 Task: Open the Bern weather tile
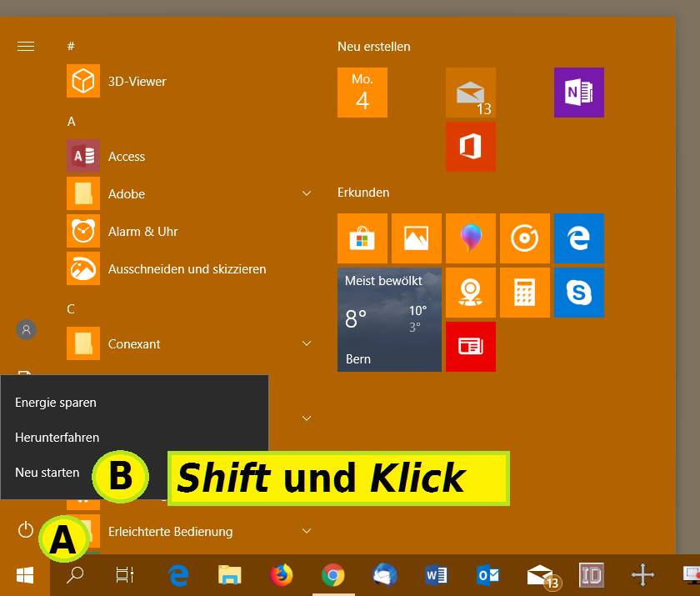(x=389, y=319)
